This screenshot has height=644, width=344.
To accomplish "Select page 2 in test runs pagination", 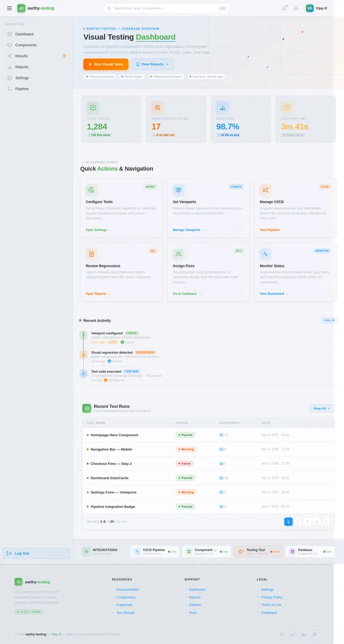I will pos(298,522).
